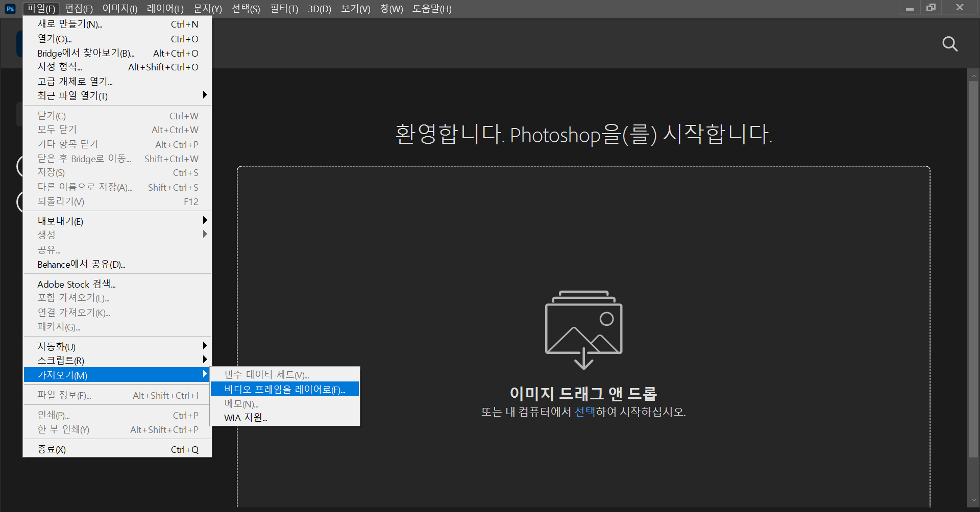Screen dimensions: 980x512
Task: Choose 고급 개체로 열기... entry
Action: click(117, 81)
